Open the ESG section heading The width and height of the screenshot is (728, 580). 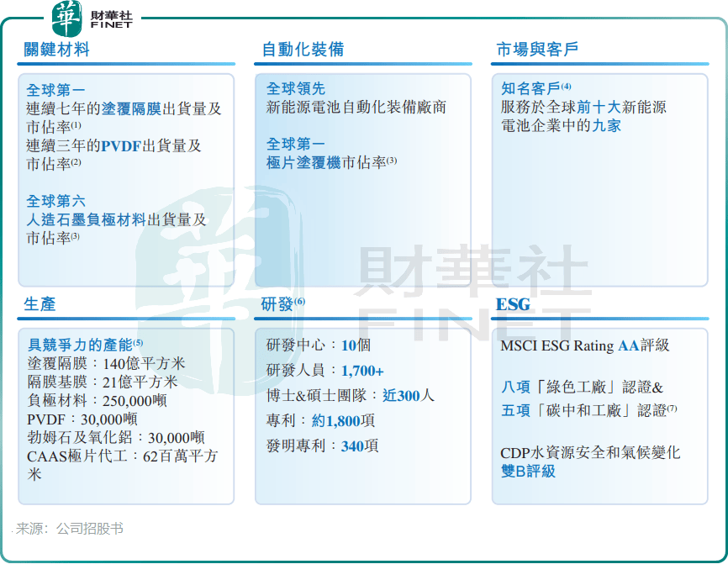tap(513, 303)
